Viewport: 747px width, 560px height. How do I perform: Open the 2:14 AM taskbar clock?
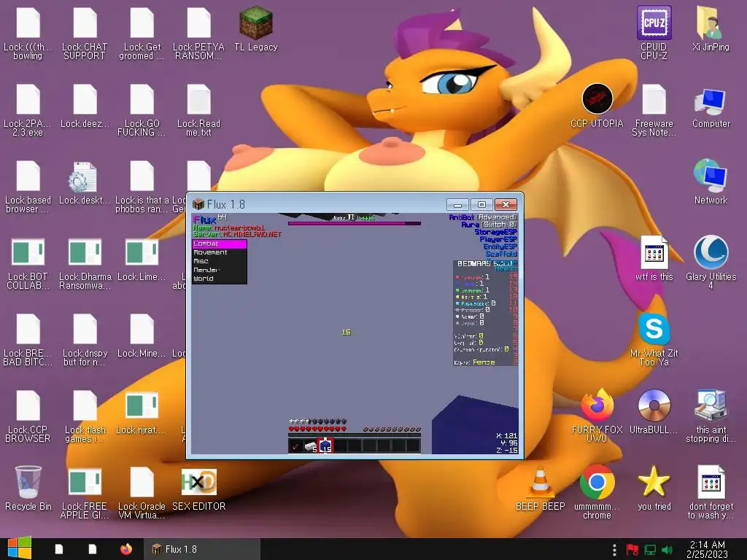(708, 549)
